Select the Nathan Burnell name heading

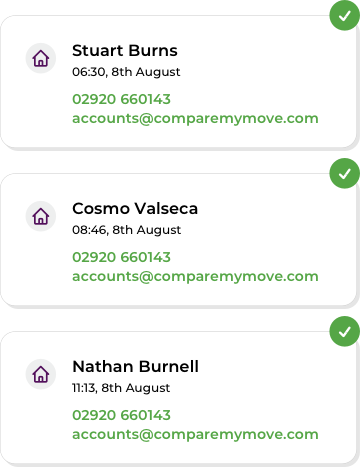tap(136, 367)
